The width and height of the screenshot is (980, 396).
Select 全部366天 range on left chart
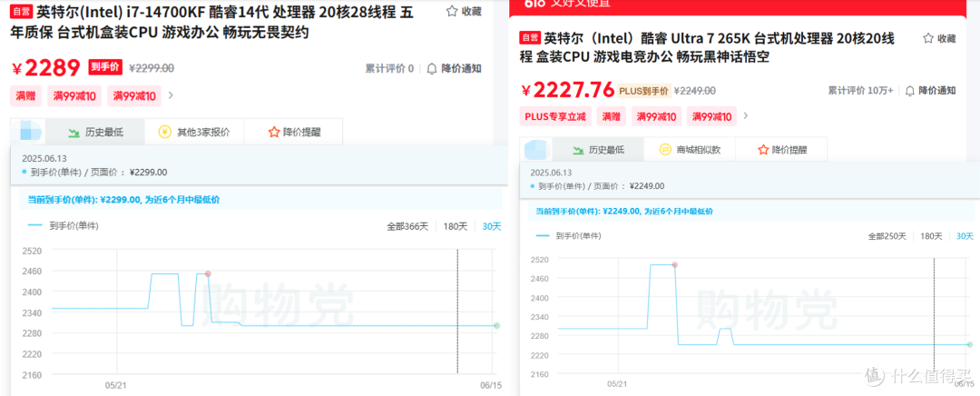coord(407,226)
